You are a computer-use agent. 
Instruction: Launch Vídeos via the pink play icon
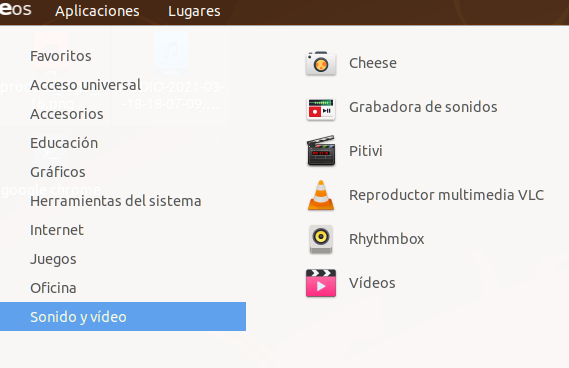coord(321,283)
